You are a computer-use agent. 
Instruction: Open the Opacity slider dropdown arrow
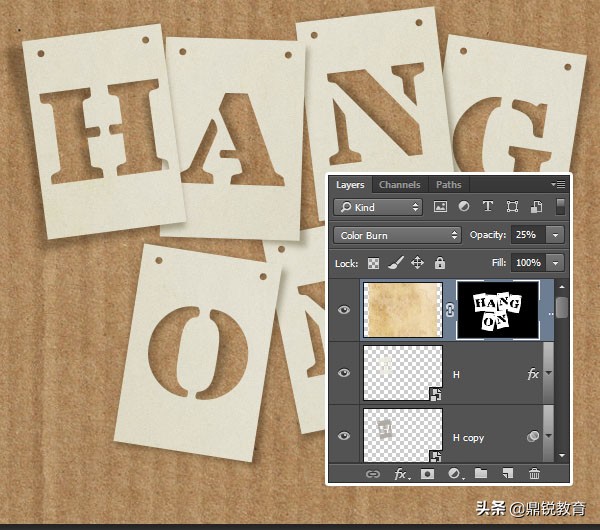(x=555, y=235)
